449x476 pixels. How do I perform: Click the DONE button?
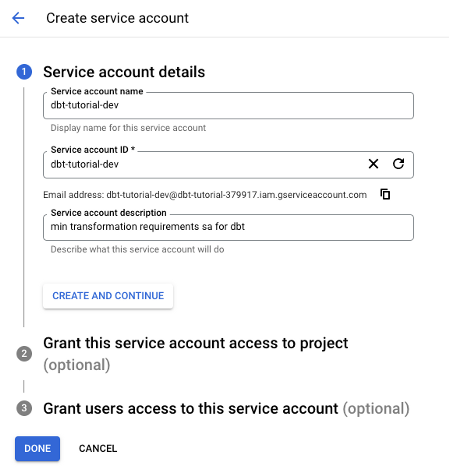coord(37,448)
